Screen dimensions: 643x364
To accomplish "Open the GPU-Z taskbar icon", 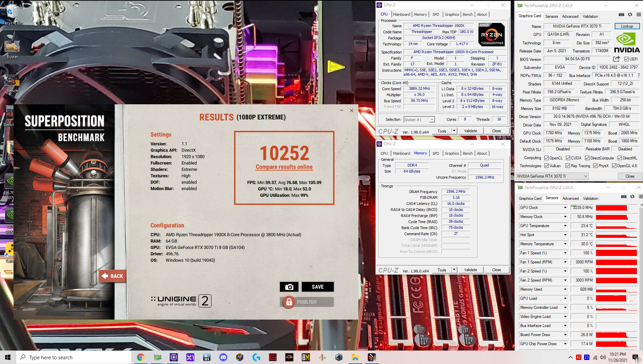I will click(157, 357).
